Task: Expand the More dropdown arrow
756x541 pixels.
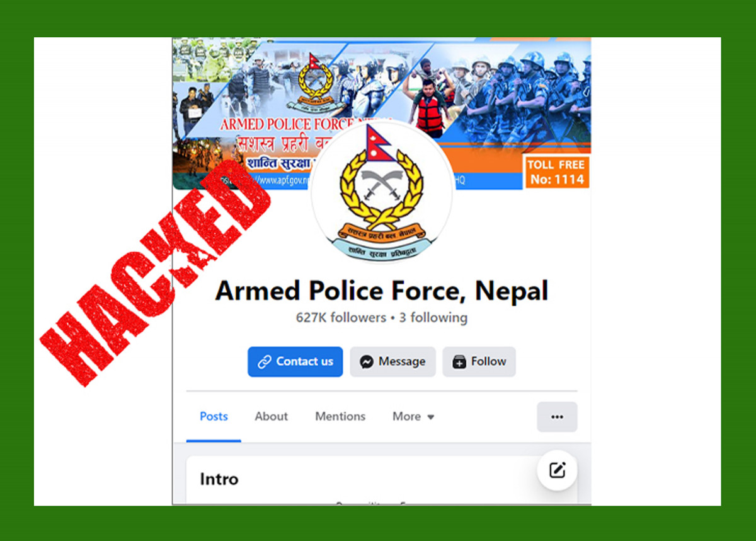Action: tap(431, 417)
